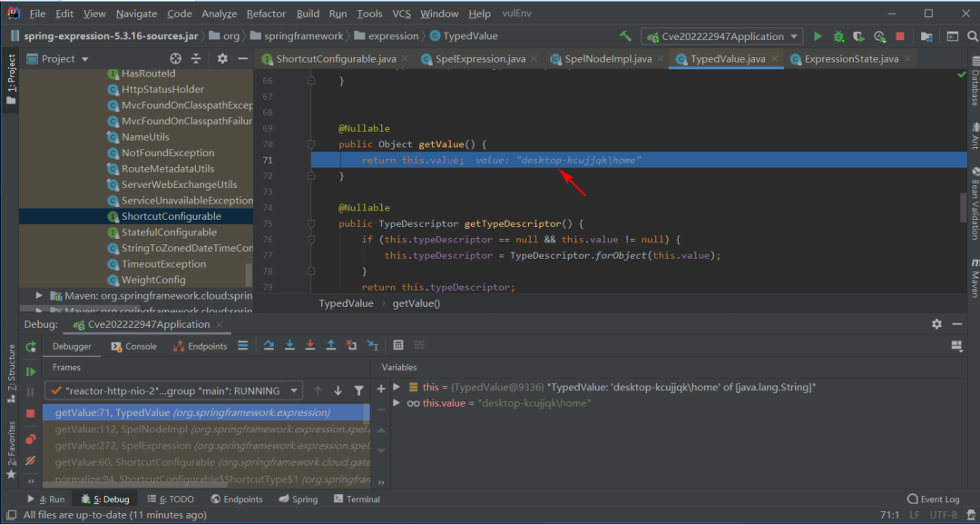Toggle Mute Breakpoints, the slashed red circle icon

(x=30, y=460)
